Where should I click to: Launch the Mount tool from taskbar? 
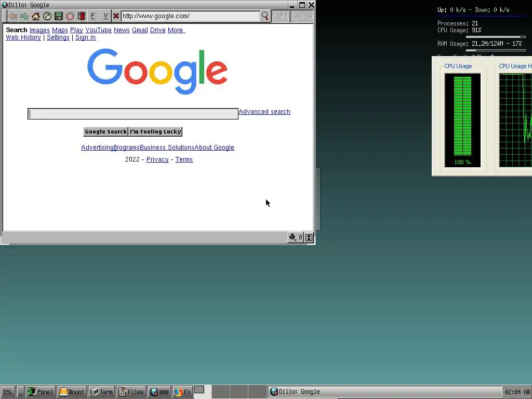(x=72, y=392)
